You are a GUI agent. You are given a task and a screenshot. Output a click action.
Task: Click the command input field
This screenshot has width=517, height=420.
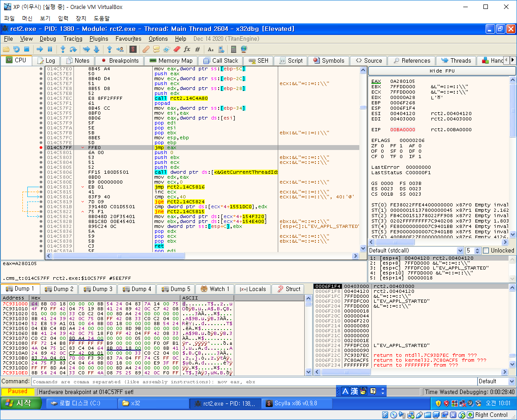[254, 382]
